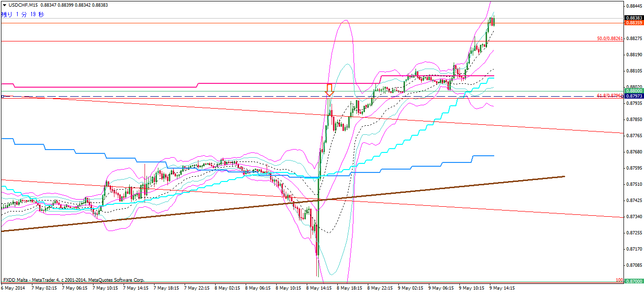Screen dimensions: 644x292
Task: Click the 6 May 2014 date label
Action: [x=12, y=288]
